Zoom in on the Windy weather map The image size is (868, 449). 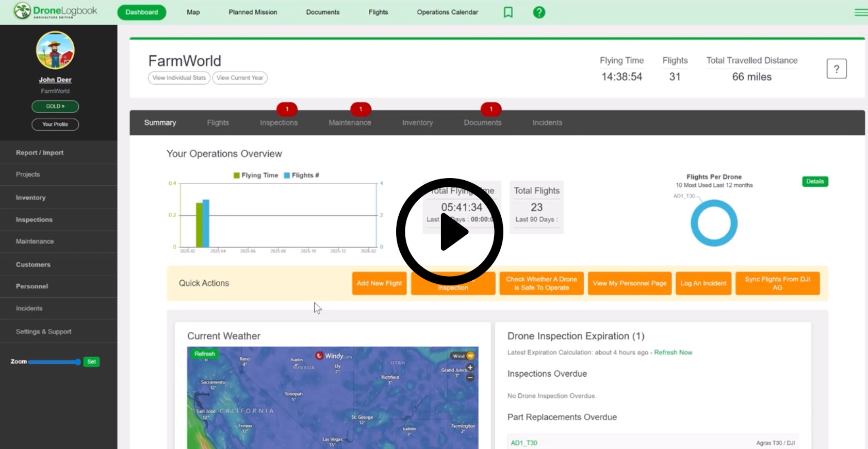[470, 367]
